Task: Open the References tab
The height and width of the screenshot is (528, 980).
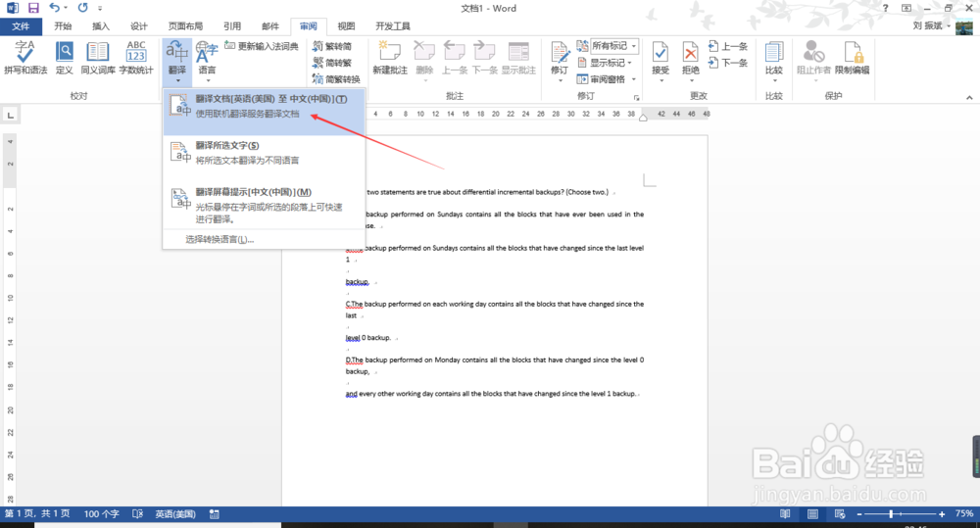Action: [232, 26]
